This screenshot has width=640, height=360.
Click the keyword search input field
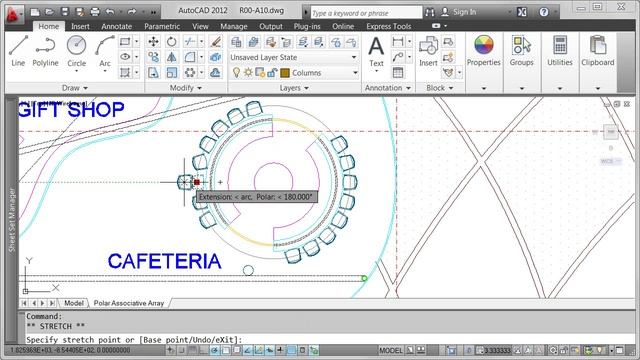click(366, 13)
